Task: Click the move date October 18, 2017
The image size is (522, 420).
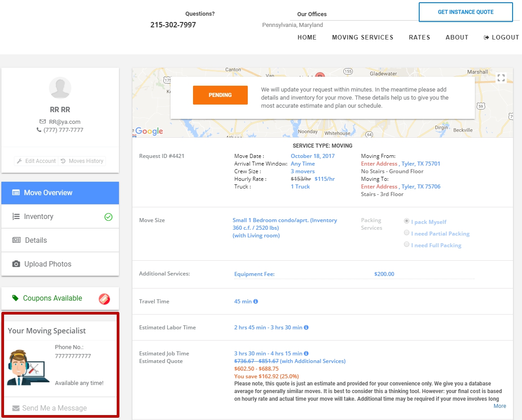Action: [x=312, y=156]
